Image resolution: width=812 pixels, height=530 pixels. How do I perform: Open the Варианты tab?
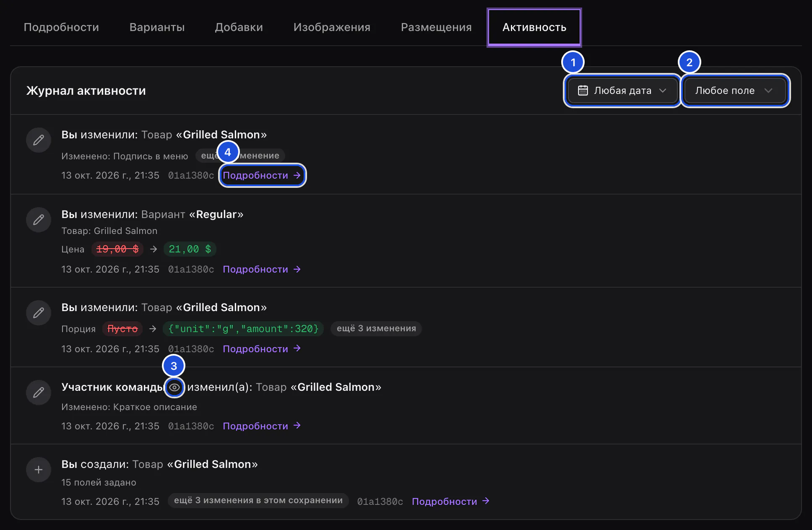click(157, 27)
